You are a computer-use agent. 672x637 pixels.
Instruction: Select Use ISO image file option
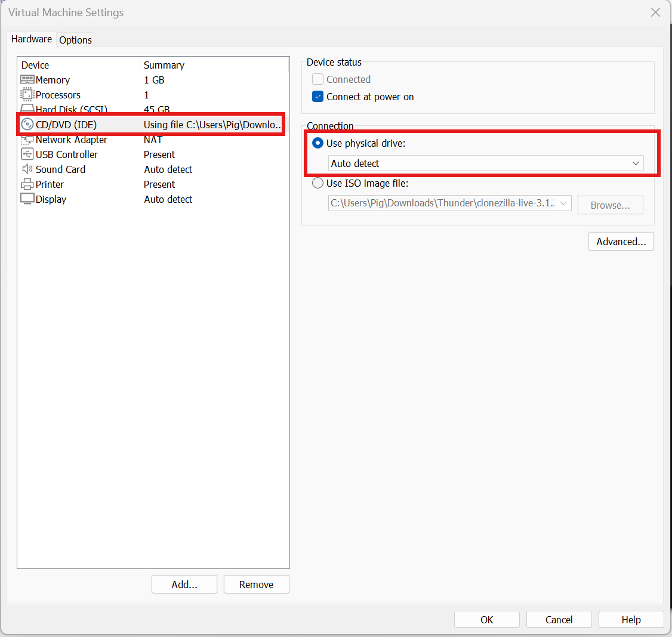[318, 183]
